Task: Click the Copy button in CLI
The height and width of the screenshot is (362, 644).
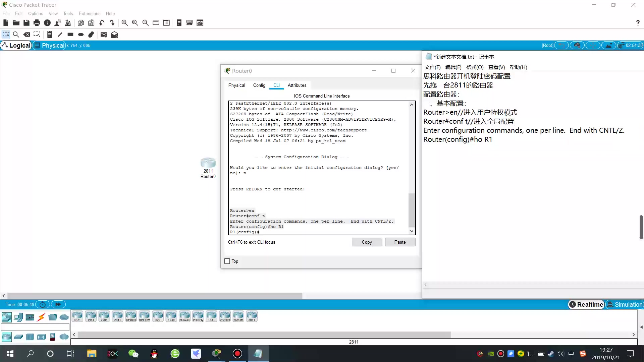Action: [x=367, y=242]
